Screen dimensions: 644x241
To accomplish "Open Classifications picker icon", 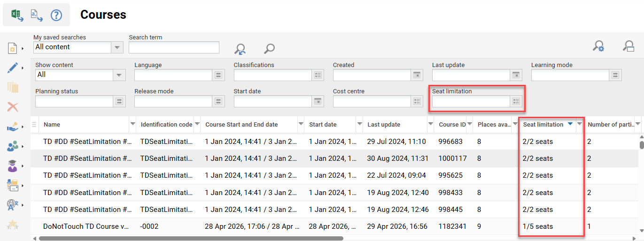I will [x=318, y=75].
